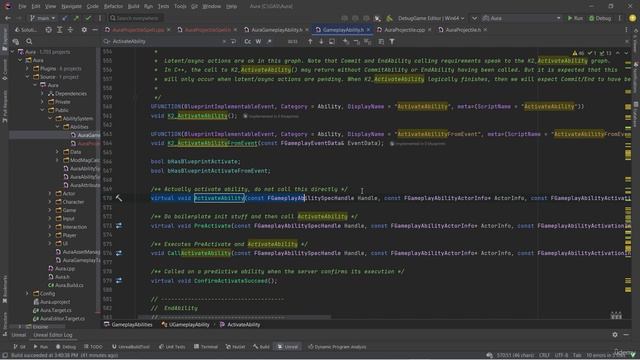This screenshot has height=360, width=640.
Task: Click the CRLF line separator indicator
Action: pos(544,355)
